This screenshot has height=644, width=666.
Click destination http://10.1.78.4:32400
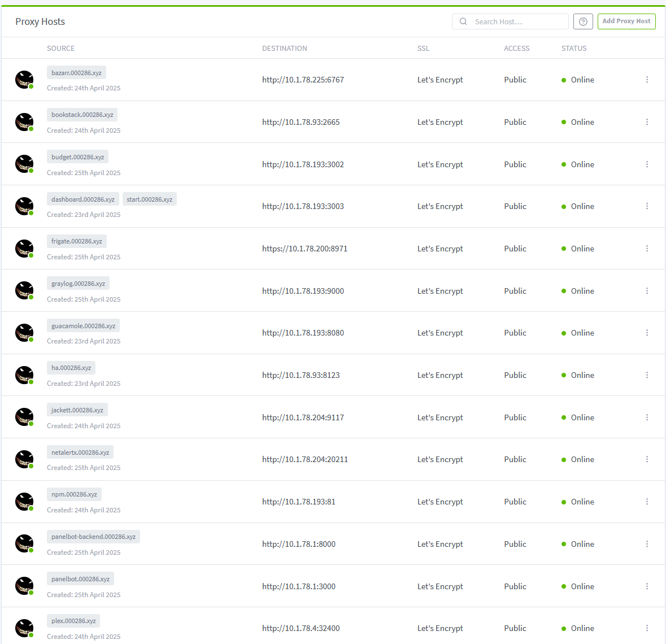click(301, 628)
